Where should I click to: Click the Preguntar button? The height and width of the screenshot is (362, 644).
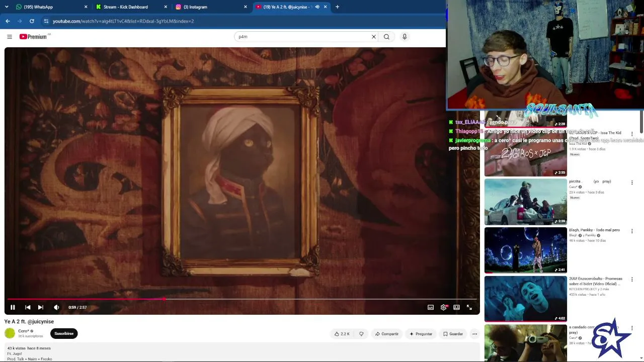click(421, 334)
